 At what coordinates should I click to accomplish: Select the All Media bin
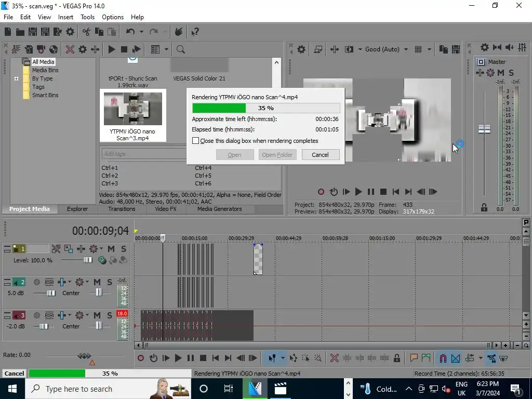[43, 62]
